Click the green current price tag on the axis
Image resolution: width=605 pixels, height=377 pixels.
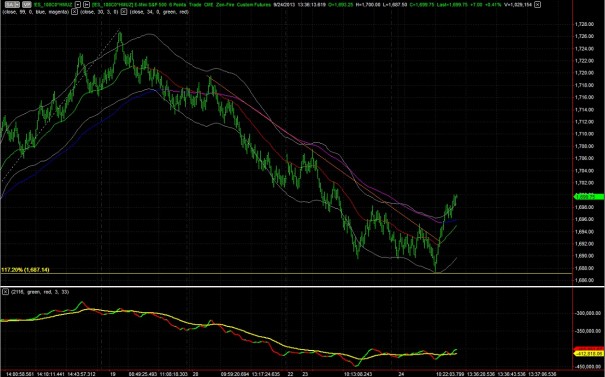click(x=589, y=197)
